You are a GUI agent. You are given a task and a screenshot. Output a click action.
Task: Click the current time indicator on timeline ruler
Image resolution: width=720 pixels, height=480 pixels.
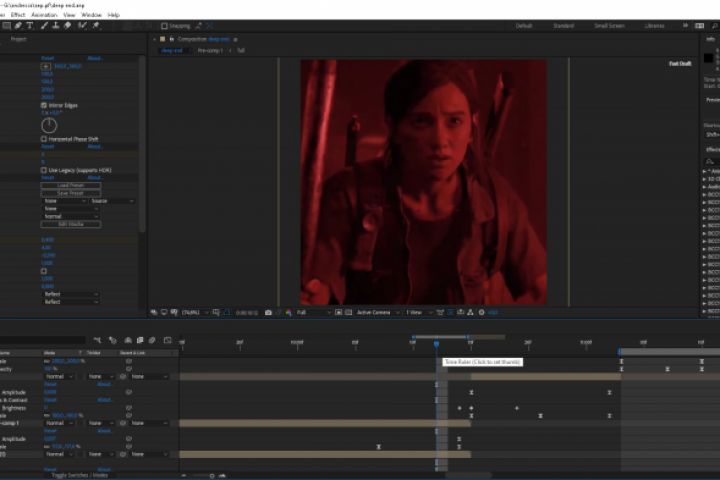click(436, 345)
